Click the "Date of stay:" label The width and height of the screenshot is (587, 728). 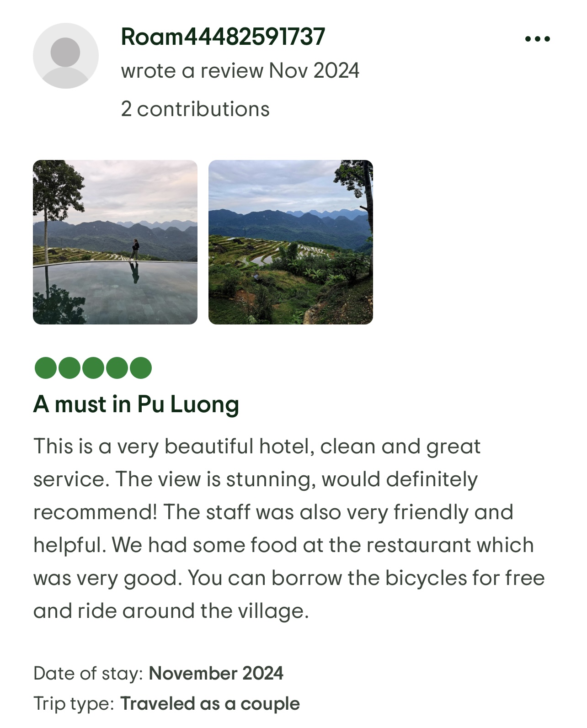pos(88,673)
